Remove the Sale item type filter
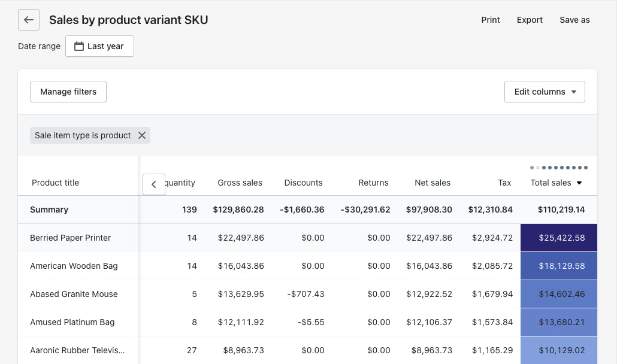Screen dimensions: 617x364 (x=142, y=135)
